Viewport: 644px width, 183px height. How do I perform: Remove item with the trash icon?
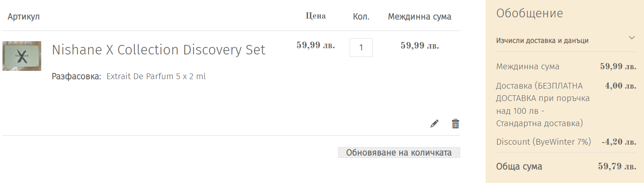click(x=456, y=124)
